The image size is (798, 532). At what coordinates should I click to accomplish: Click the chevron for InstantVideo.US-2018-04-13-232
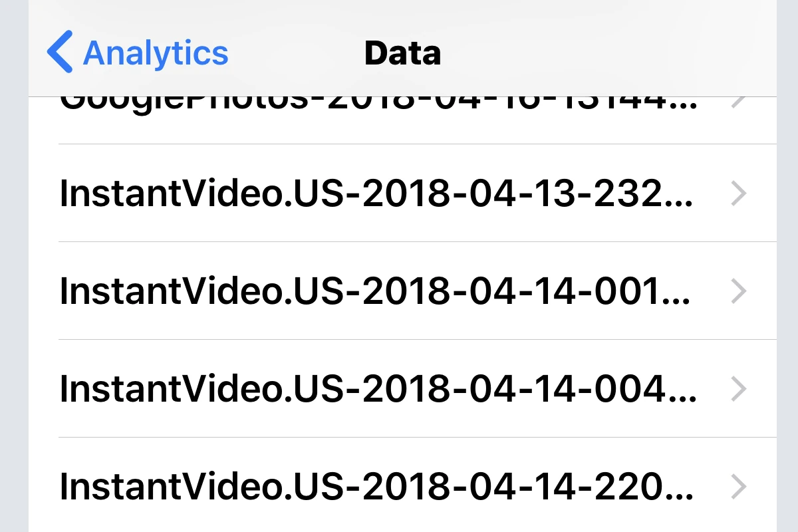pyautogui.click(x=738, y=194)
